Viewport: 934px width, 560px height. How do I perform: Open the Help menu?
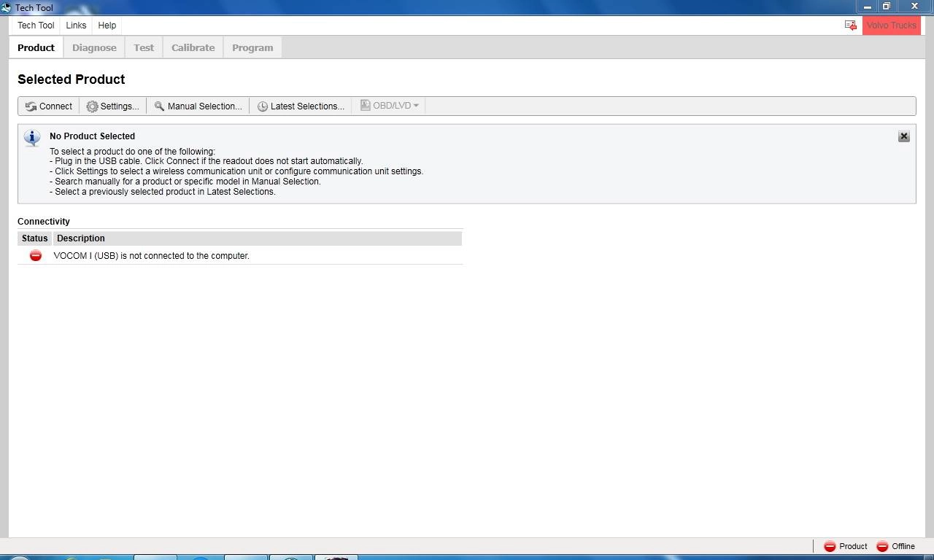pyautogui.click(x=107, y=26)
